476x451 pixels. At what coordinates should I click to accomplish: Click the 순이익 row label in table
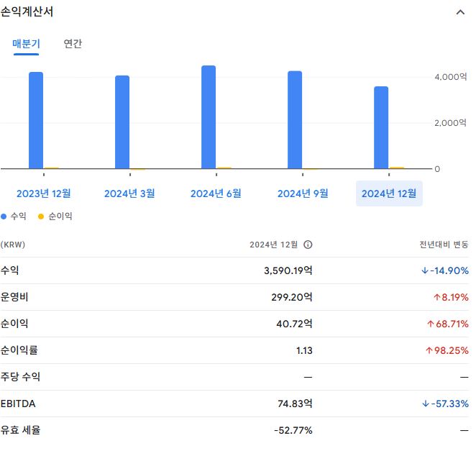14,324
